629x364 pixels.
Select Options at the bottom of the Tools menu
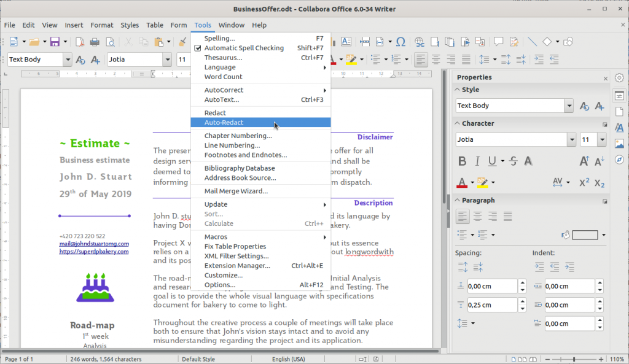[x=260, y=285]
